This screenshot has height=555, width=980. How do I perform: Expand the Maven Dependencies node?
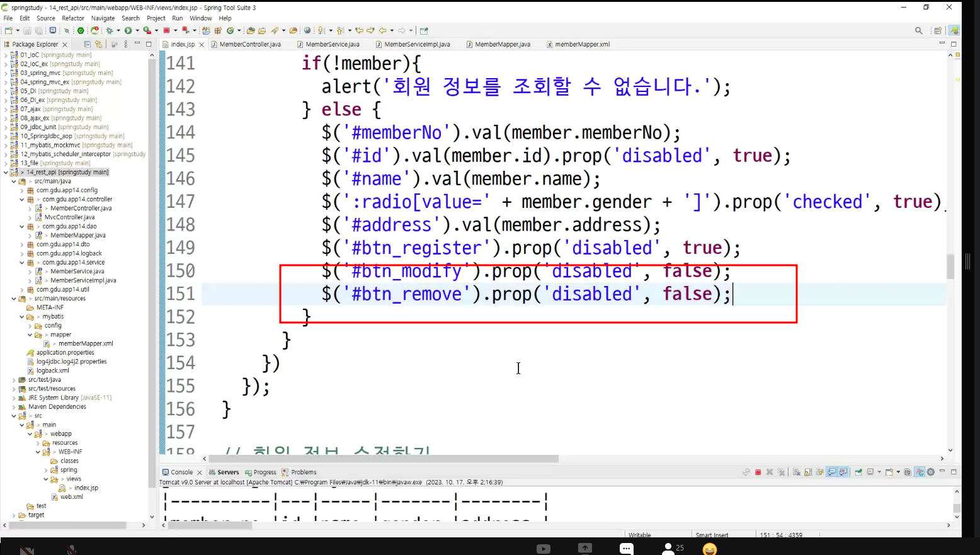[14, 407]
